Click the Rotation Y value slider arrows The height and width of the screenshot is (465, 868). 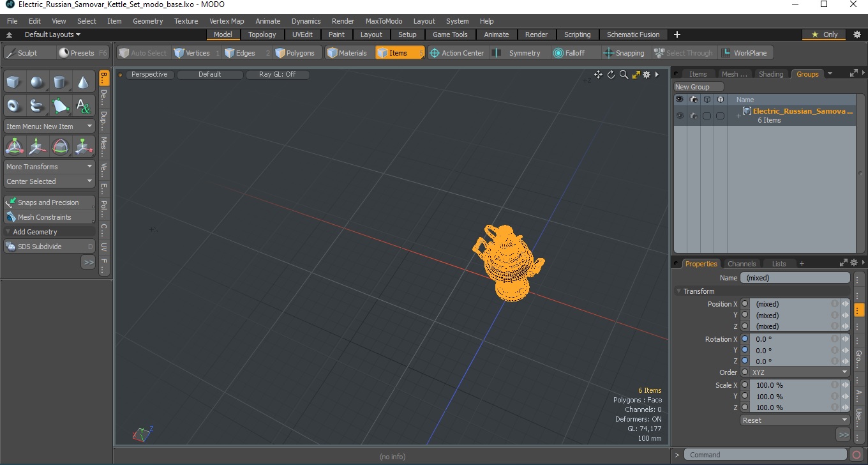(x=845, y=350)
